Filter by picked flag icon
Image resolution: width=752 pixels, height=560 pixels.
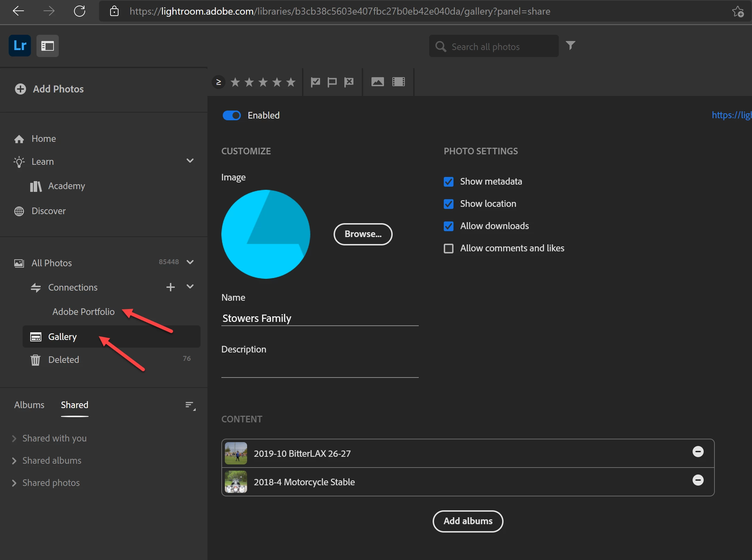[315, 82]
